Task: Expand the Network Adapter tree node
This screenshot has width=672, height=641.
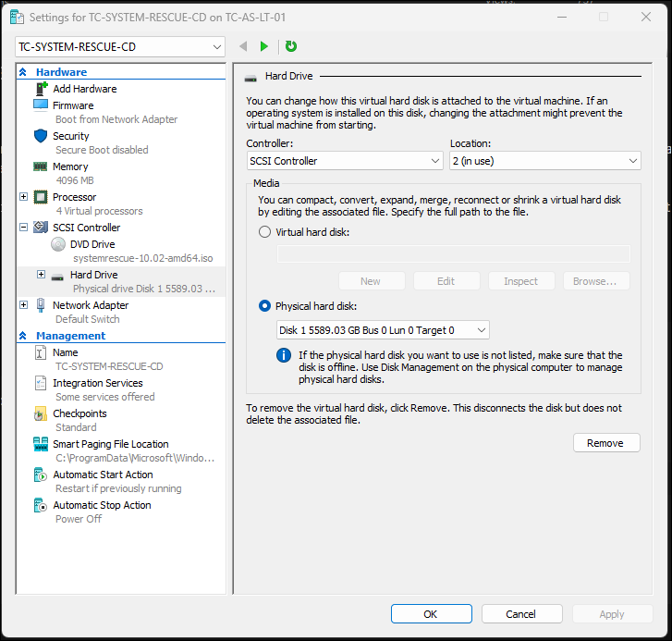Action: (x=24, y=305)
